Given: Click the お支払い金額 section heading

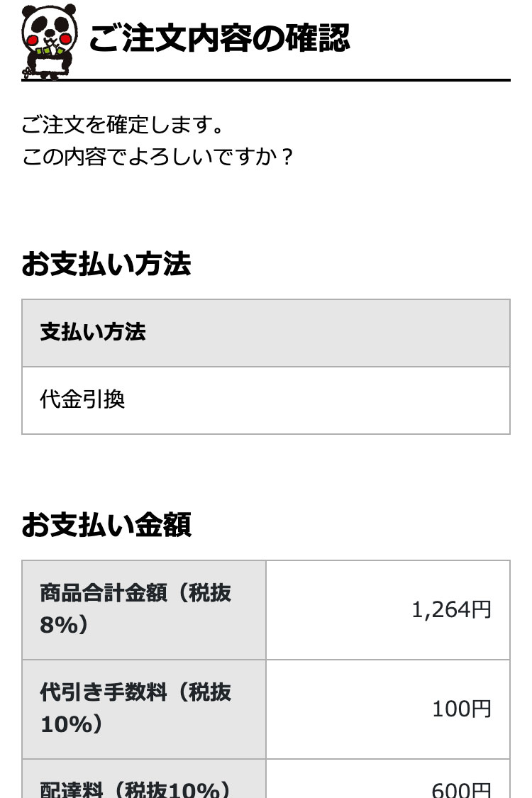Looking at the screenshot, I should pos(106,525).
